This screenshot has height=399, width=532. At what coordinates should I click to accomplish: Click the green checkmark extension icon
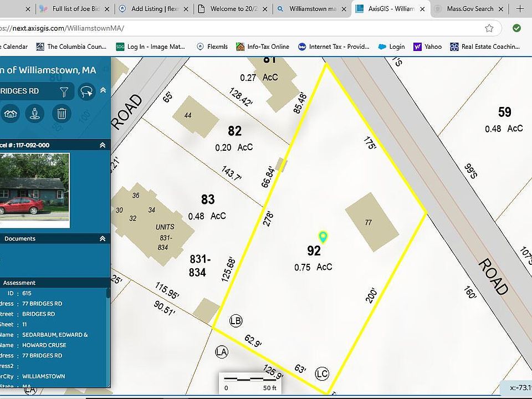(x=516, y=28)
